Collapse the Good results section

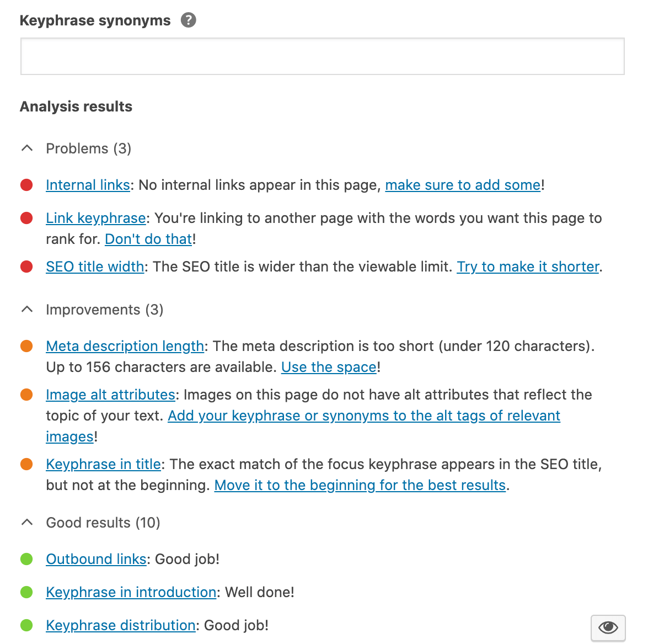coord(26,522)
